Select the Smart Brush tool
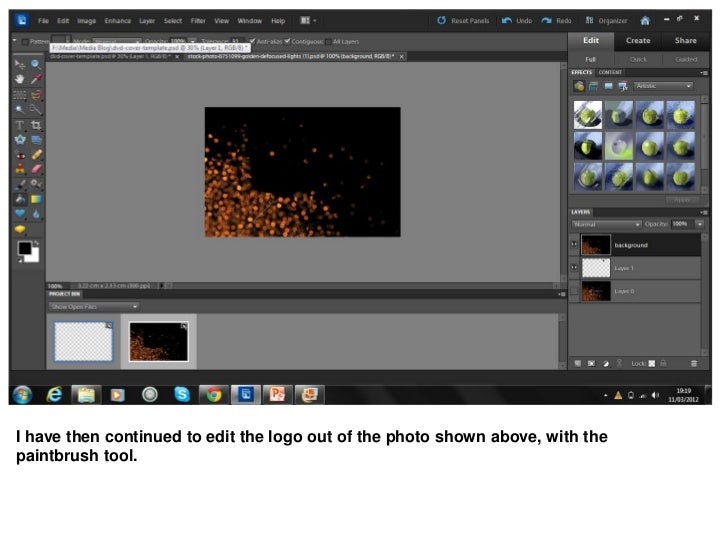Image resolution: width=728 pixels, height=546 pixels. [x=36, y=184]
